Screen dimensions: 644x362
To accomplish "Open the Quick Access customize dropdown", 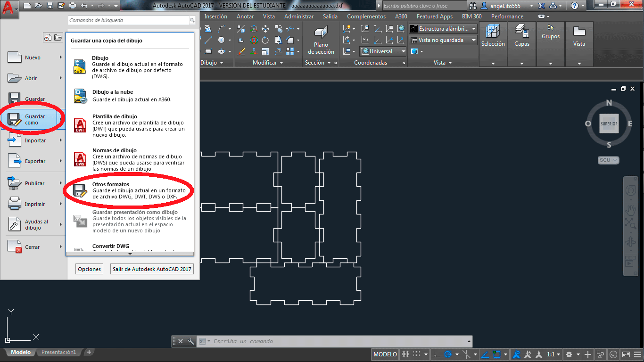I will click(116, 6).
